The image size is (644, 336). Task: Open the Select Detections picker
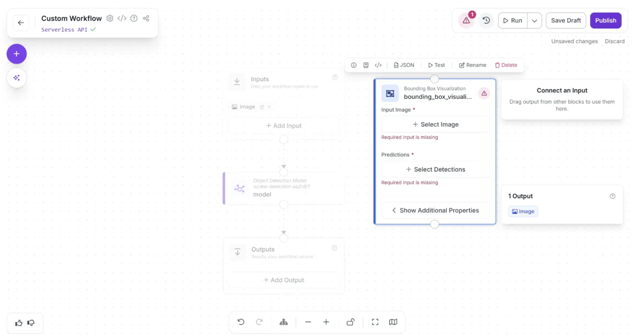click(435, 169)
